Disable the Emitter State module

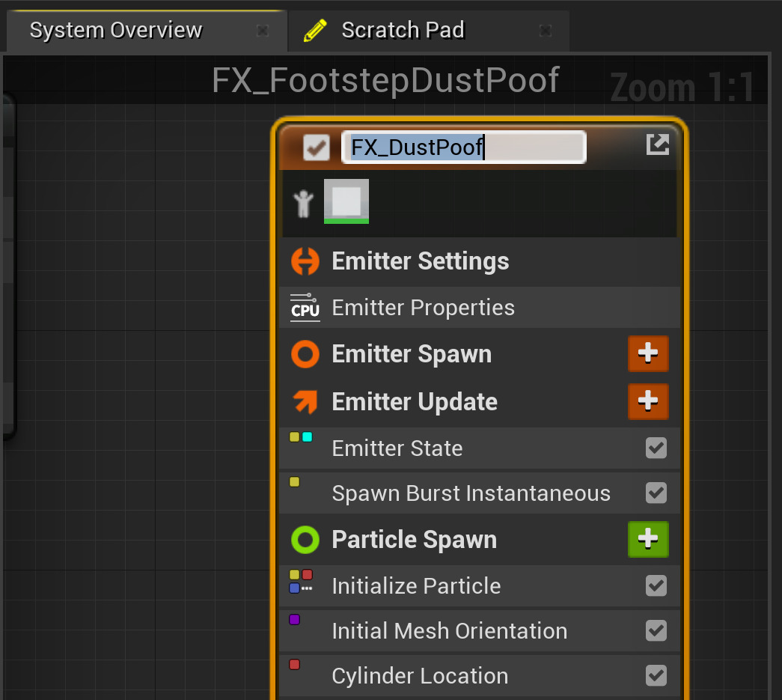656,448
